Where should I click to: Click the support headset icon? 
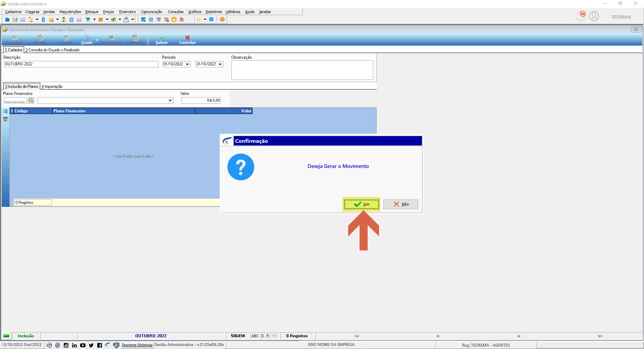tap(49, 345)
